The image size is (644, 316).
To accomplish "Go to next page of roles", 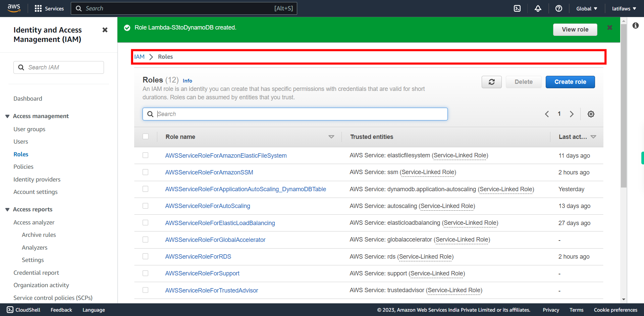I will tap(572, 114).
